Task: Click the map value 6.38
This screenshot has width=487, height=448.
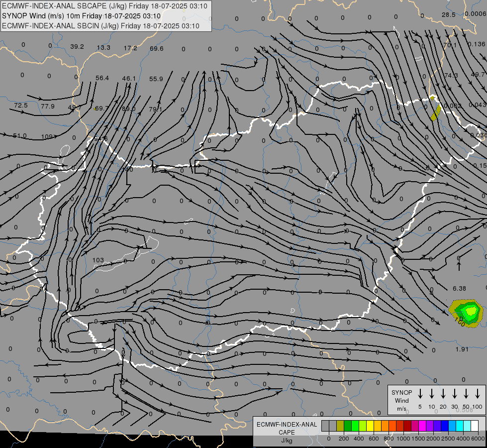Action: pyautogui.click(x=459, y=289)
